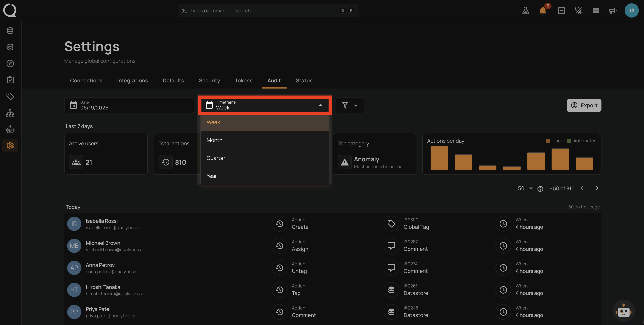Open the notifications bell
Screen dimensions: 644x325
pos(543,10)
